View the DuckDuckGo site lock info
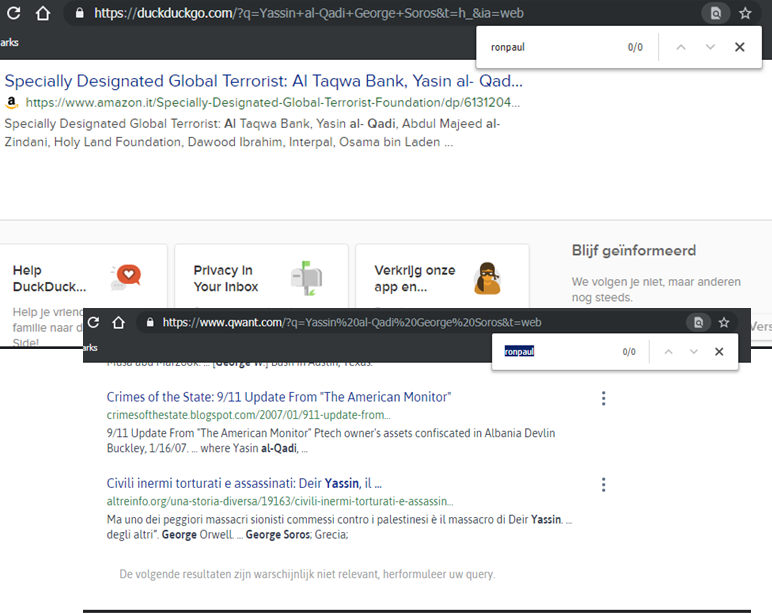The image size is (772, 614). tap(79, 13)
